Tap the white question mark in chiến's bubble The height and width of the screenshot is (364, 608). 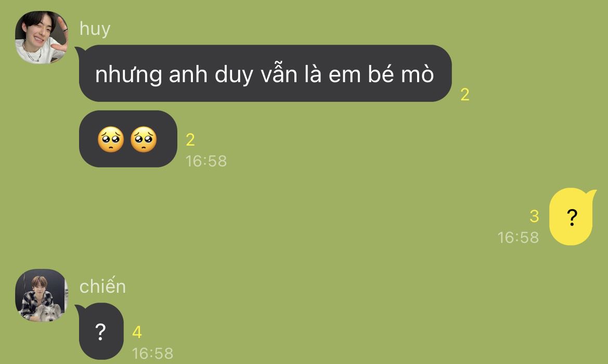(100, 332)
